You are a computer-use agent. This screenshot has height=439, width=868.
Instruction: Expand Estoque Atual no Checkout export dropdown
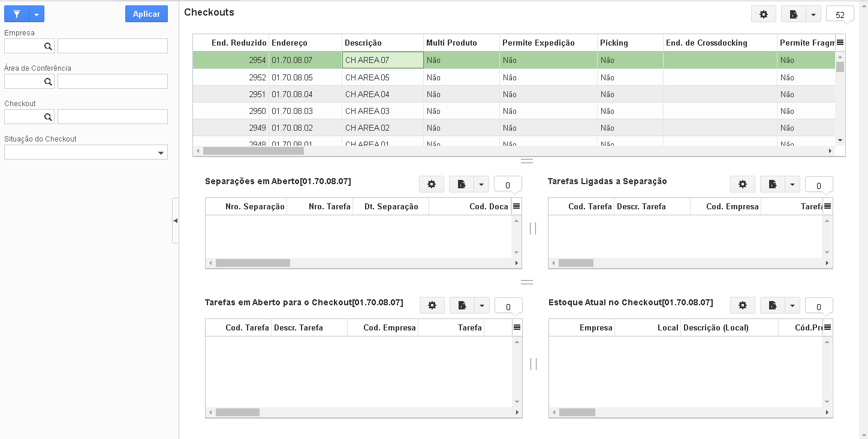coord(793,305)
